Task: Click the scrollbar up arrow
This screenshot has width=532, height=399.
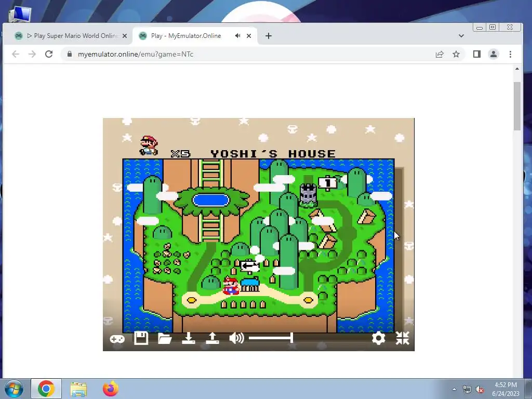Action: click(517, 69)
